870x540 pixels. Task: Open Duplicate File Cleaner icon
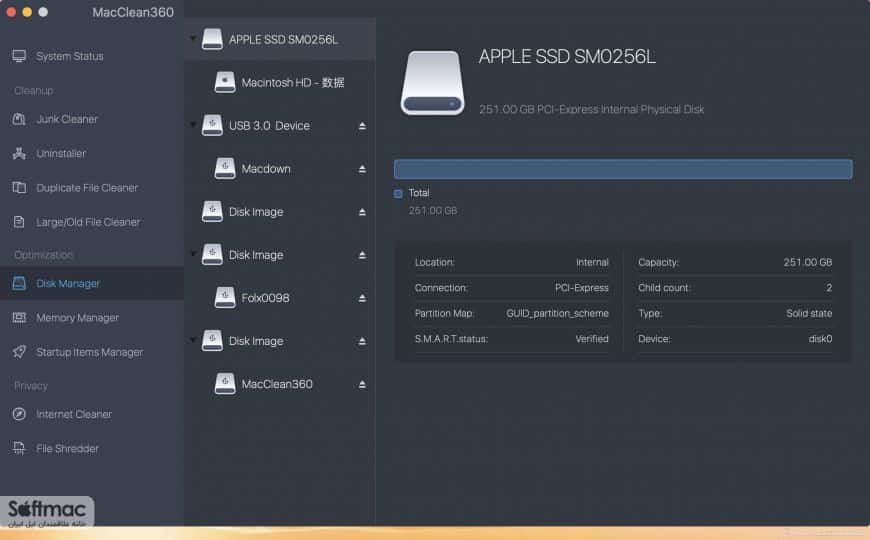pos(19,188)
